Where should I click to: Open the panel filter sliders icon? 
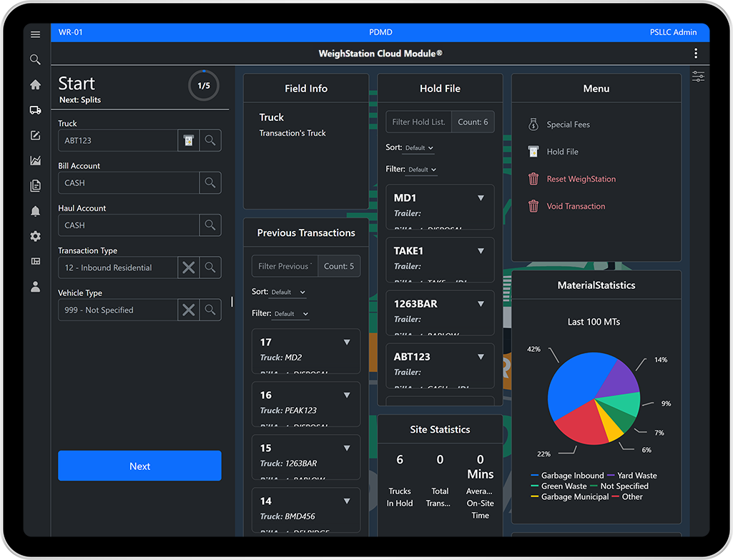(699, 77)
